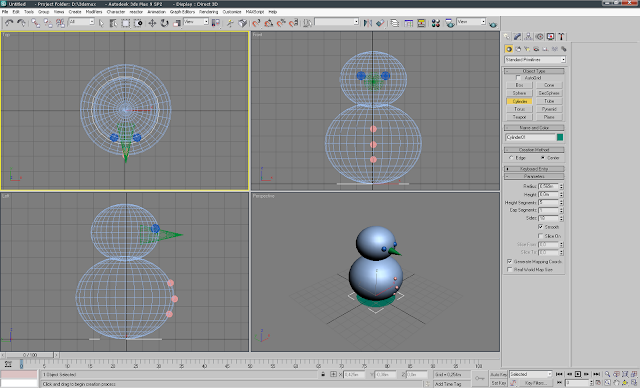Click the Torus primitive button

tap(519, 109)
